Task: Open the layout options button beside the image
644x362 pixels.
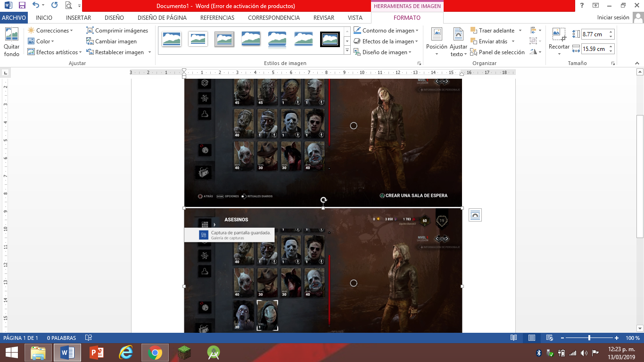Action: (x=475, y=215)
